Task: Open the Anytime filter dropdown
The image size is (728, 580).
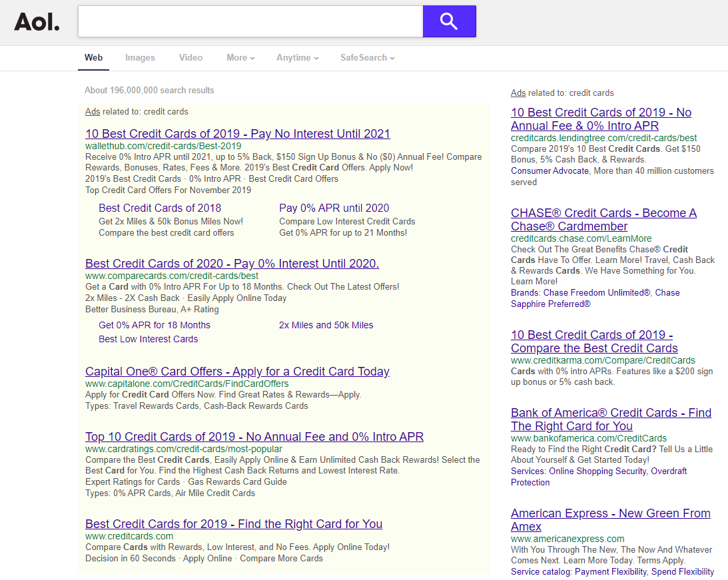Action: click(x=297, y=58)
